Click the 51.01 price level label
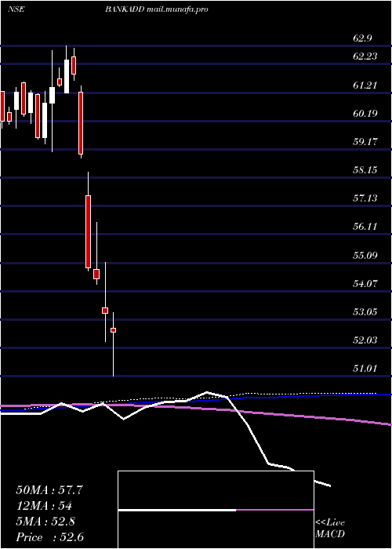This screenshot has height=549, width=392. tap(365, 369)
